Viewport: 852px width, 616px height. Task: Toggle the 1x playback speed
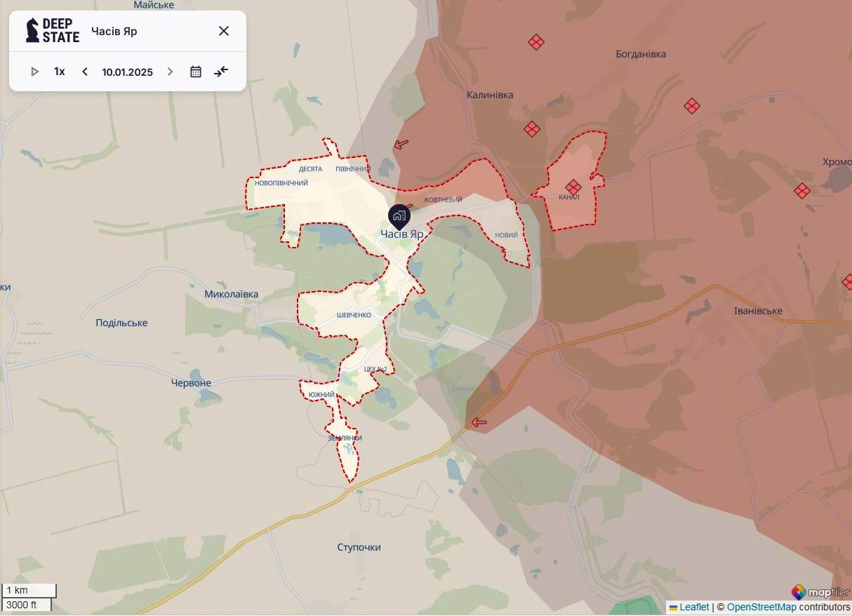click(x=59, y=71)
